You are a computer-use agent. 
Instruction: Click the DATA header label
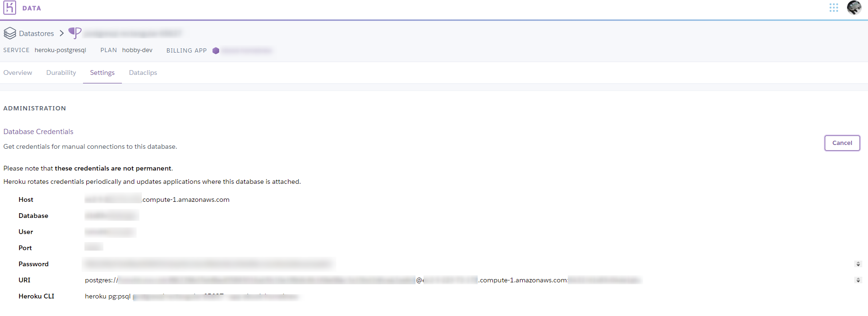tap(32, 8)
